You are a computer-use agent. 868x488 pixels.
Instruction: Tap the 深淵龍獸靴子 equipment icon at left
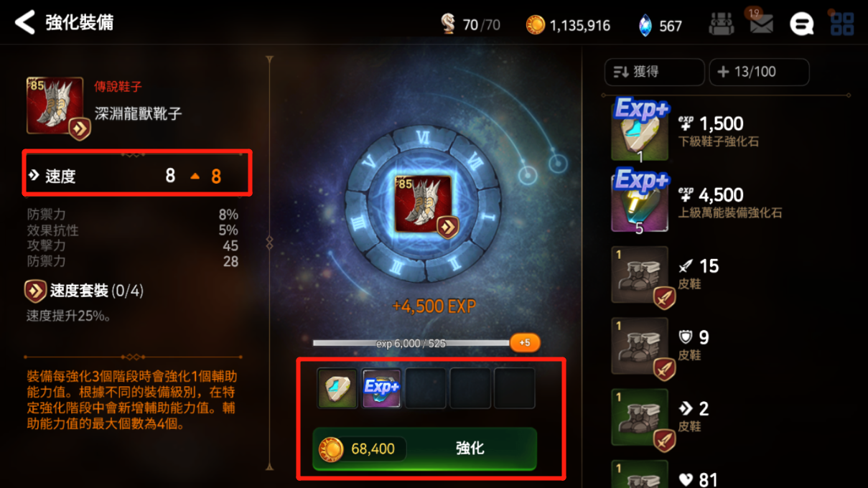55,106
